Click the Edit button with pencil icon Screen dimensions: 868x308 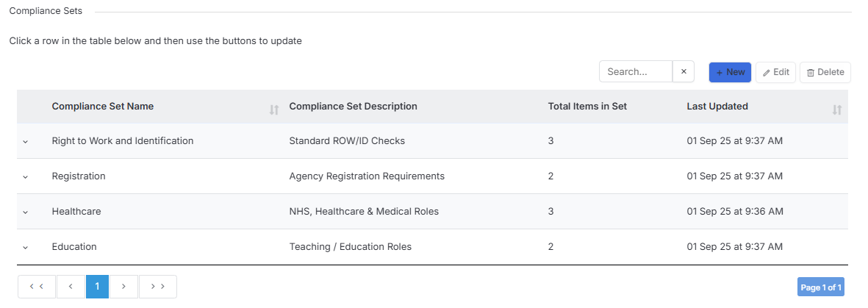tap(775, 72)
